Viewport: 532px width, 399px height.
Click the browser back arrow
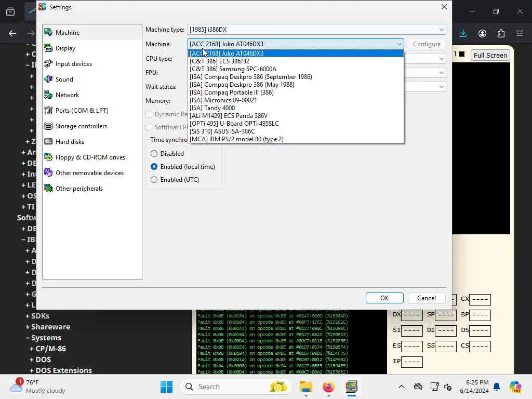pyautogui.click(x=12, y=33)
